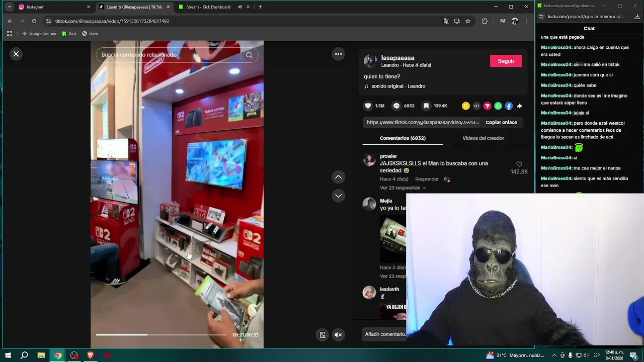Click the site information icon in address bar
Viewport: 644px width, 362px height.
coord(48,21)
